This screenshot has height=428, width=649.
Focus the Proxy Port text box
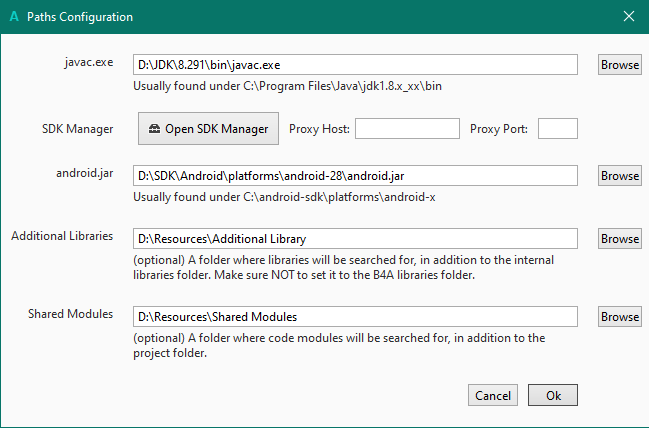click(558, 128)
